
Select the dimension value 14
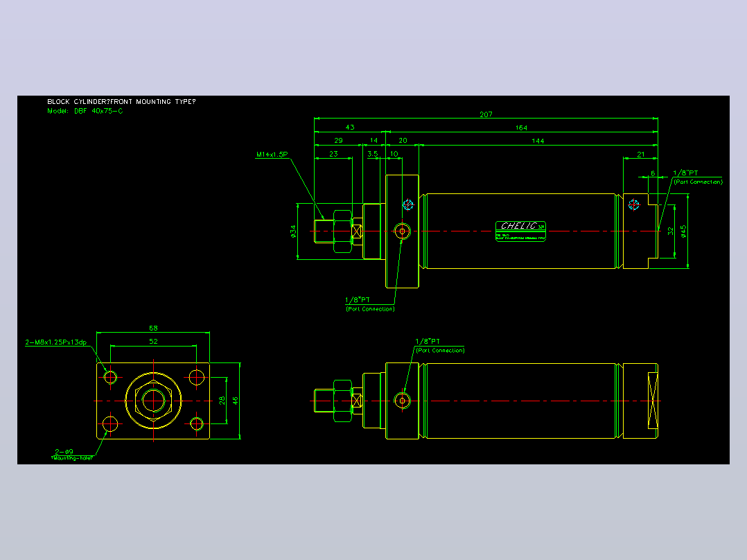pos(374,141)
